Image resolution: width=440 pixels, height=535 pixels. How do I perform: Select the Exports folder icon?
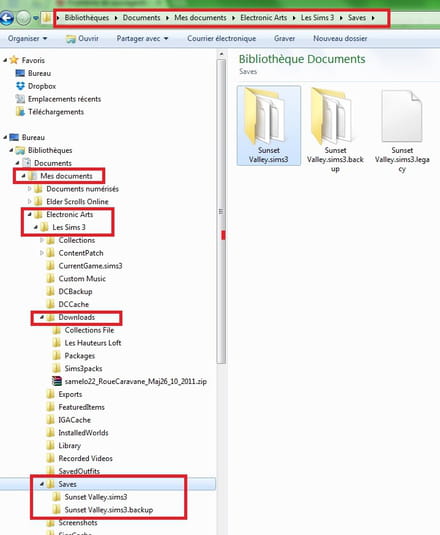[x=50, y=394]
